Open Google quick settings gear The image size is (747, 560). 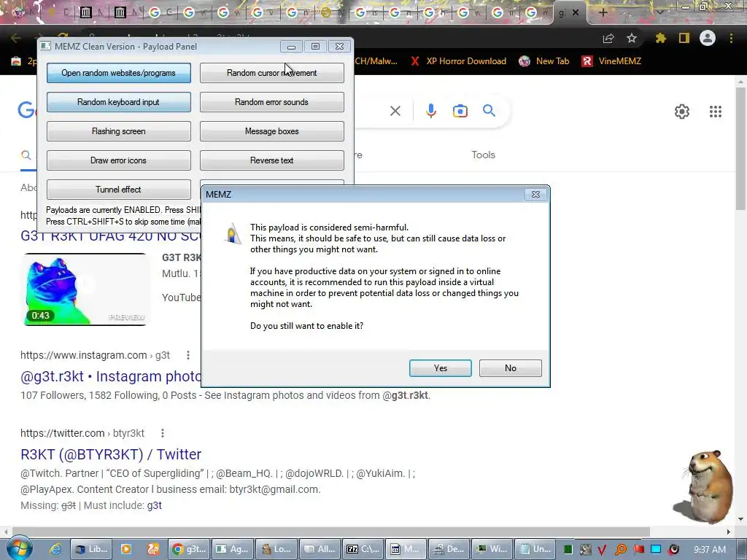(682, 112)
